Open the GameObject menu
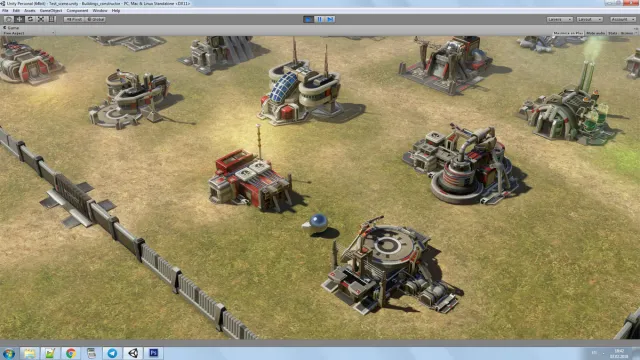640x360 pixels. pos(51,11)
